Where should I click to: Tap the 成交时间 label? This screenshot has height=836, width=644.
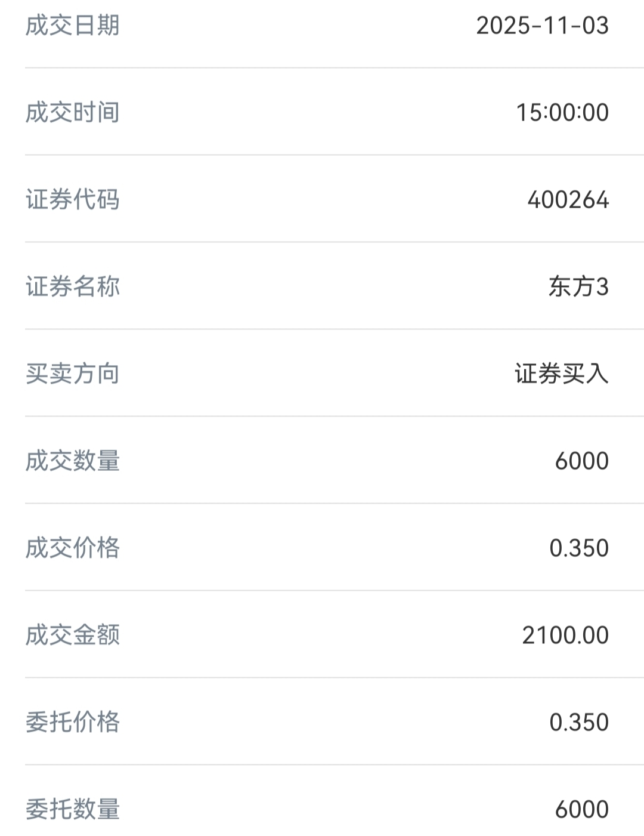[73, 113]
